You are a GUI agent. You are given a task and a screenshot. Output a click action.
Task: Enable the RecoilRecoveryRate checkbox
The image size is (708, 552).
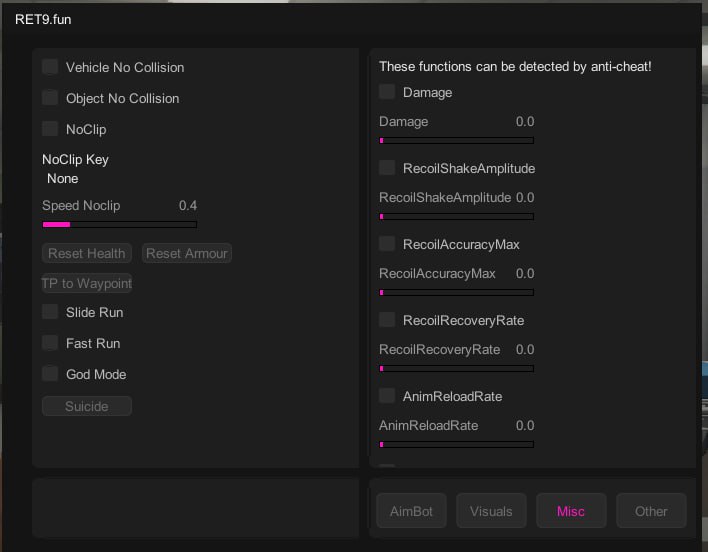(x=387, y=320)
